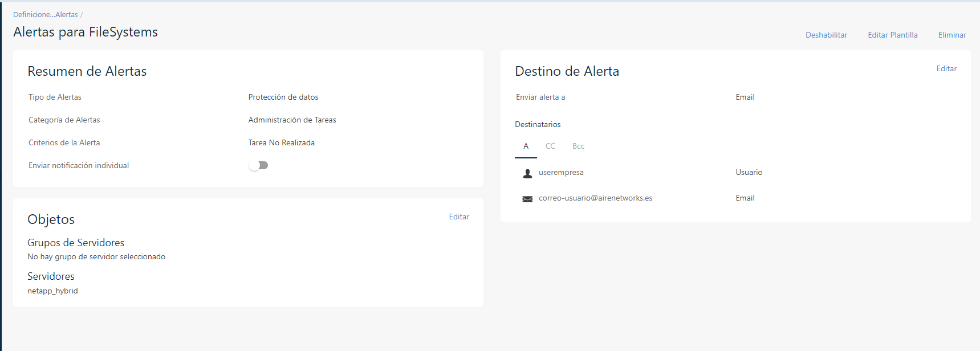Click the user icon beside userempresa
This screenshot has width=980, height=351.
pos(527,173)
